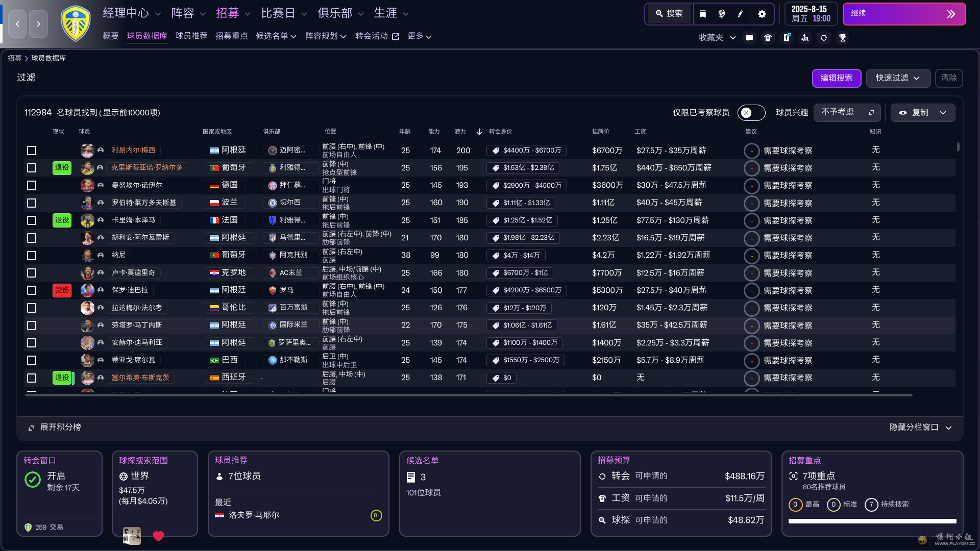Open settings via the gear icon
The width and height of the screenshot is (980, 551).
pyautogui.click(x=762, y=14)
